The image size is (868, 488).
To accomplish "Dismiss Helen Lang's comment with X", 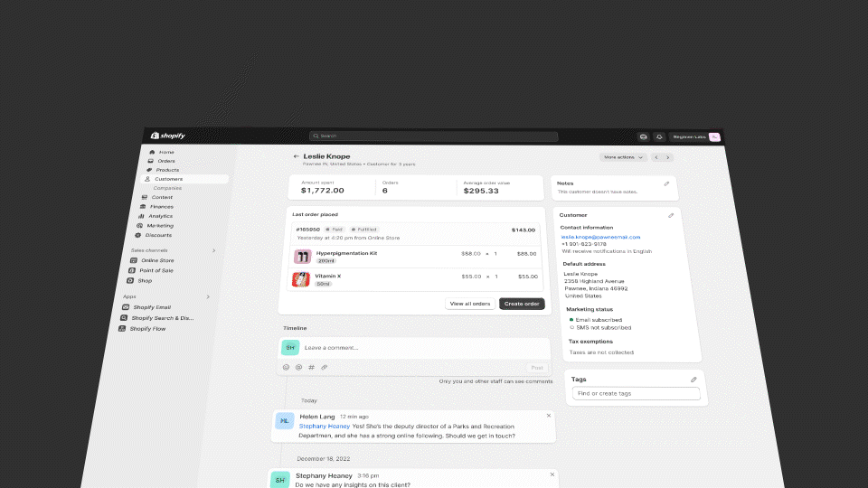I will [549, 416].
